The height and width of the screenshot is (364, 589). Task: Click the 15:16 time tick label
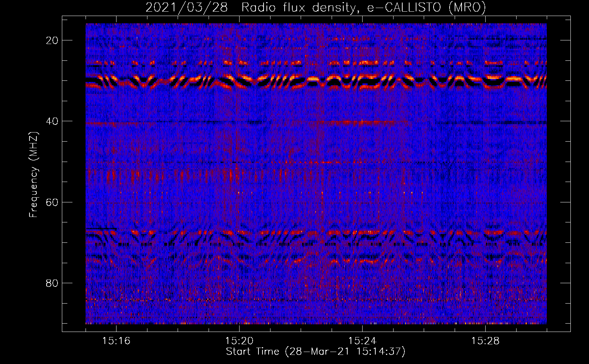[116, 341]
